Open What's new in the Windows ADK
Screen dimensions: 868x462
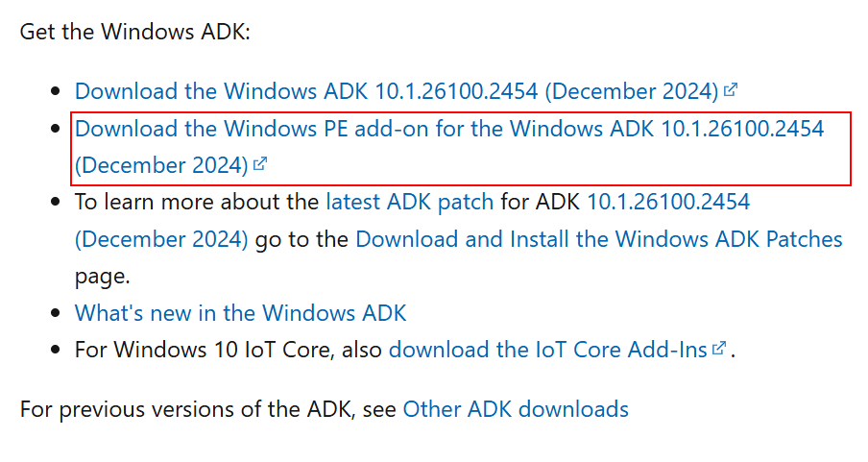pyautogui.click(x=240, y=313)
